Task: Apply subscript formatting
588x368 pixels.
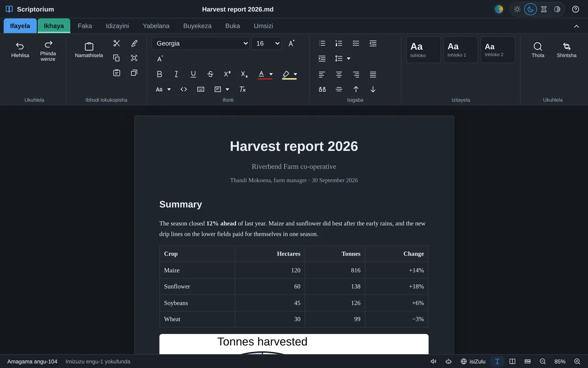Action: (x=244, y=74)
